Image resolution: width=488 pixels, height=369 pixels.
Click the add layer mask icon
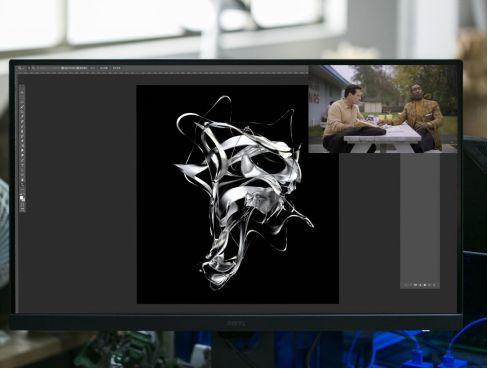(415, 285)
